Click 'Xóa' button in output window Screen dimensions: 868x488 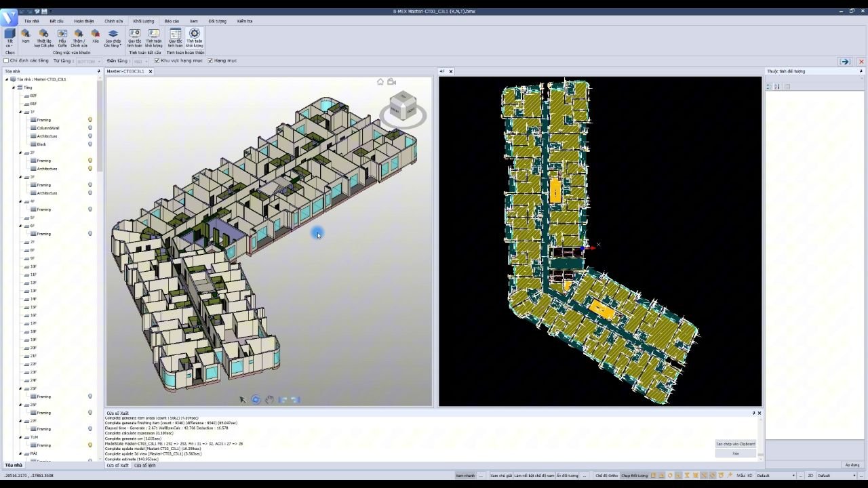click(736, 453)
